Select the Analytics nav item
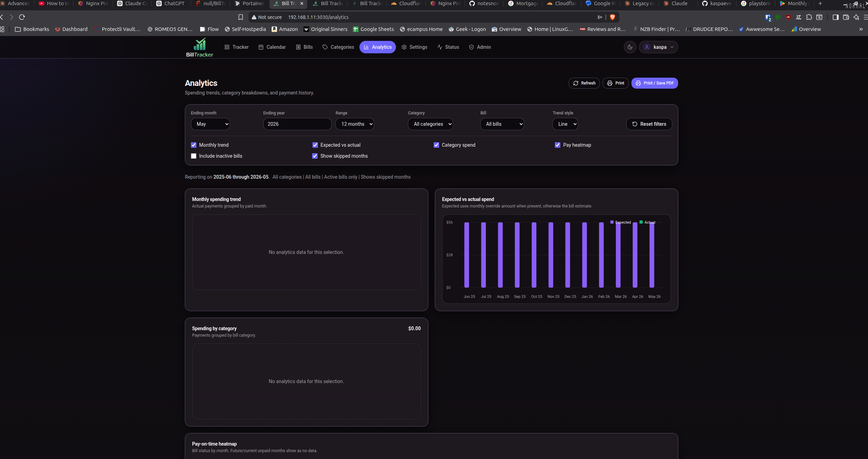The height and width of the screenshot is (459, 868). (378, 47)
